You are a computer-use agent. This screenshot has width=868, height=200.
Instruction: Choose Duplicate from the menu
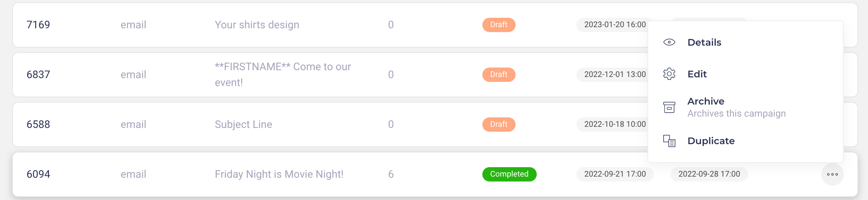pyautogui.click(x=711, y=141)
